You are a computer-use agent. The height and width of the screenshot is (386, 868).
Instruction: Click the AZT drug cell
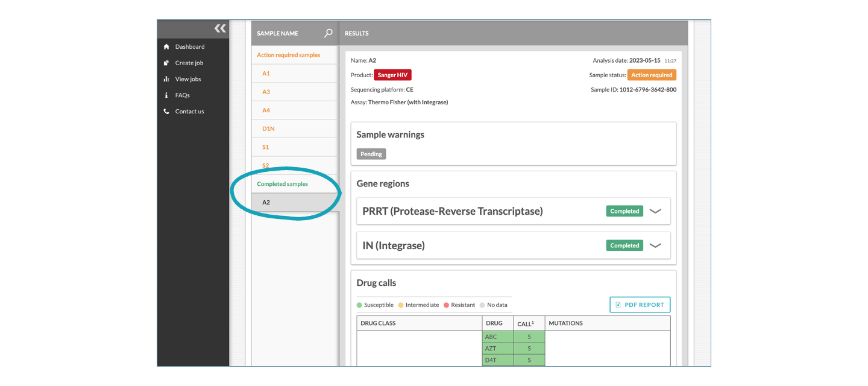[x=498, y=349]
